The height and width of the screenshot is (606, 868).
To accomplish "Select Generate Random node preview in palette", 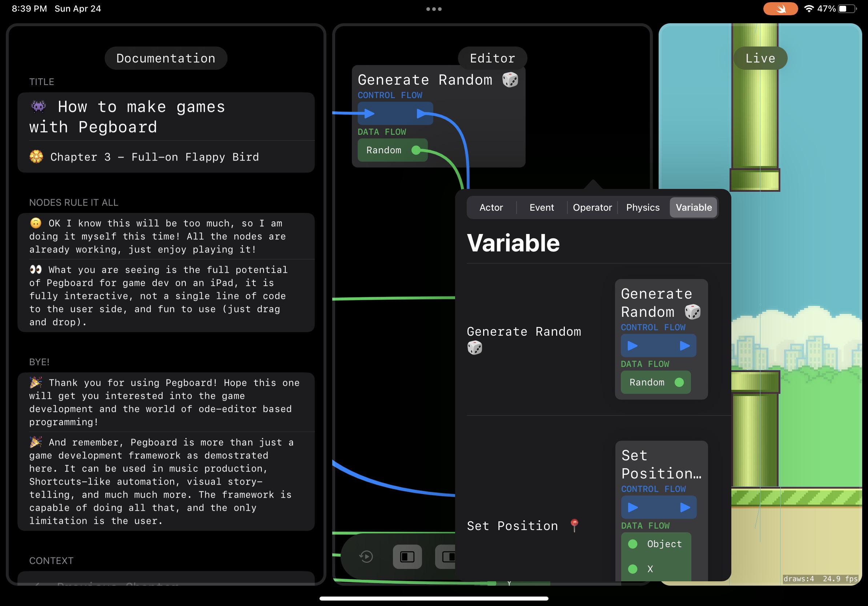I will pyautogui.click(x=661, y=339).
